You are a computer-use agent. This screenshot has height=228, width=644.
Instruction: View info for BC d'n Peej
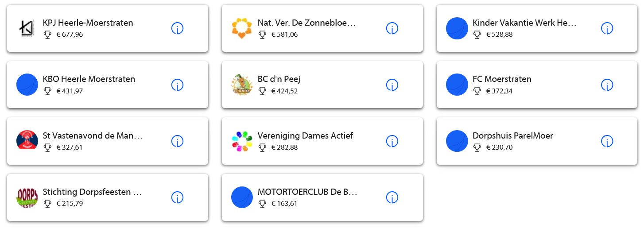click(x=392, y=85)
